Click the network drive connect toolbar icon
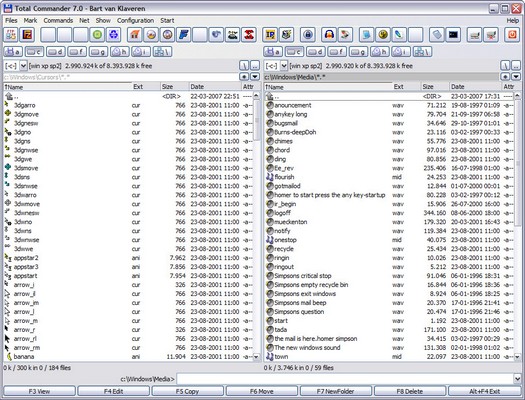The height and width of the screenshot is (400, 525). pos(475,35)
